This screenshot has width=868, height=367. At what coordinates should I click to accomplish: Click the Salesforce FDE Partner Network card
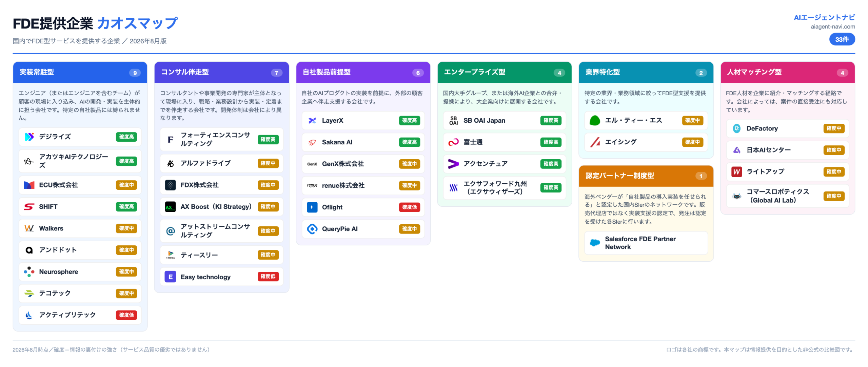click(646, 243)
